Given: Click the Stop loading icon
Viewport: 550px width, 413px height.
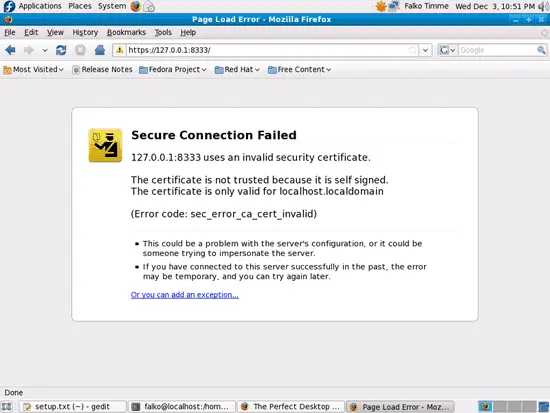Looking at the screenshot, I should [80, 50].
